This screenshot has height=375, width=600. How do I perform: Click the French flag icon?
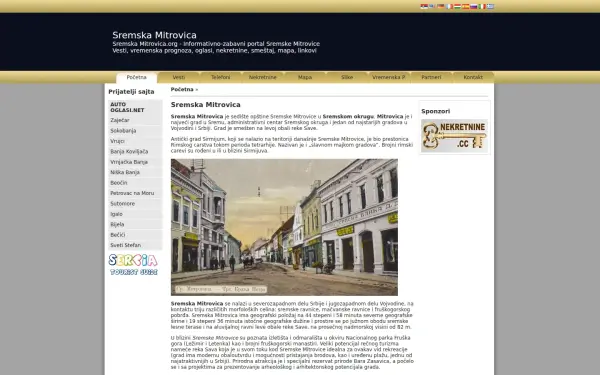coord(449,7)
